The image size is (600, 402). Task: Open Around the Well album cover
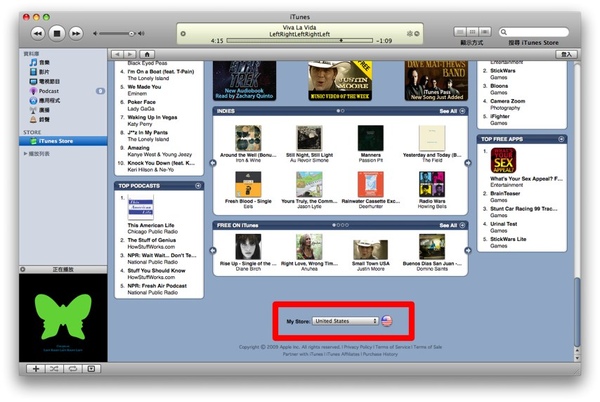click(x=248, y=138)
